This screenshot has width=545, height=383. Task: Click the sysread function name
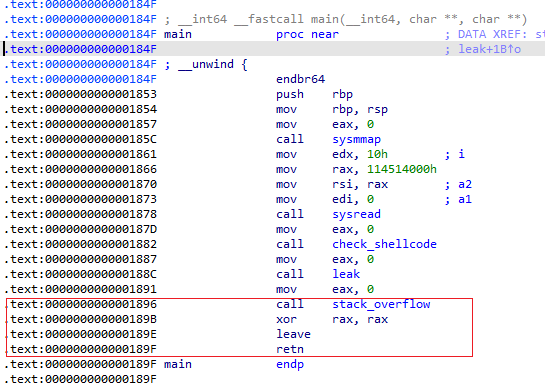pos(356,214)
